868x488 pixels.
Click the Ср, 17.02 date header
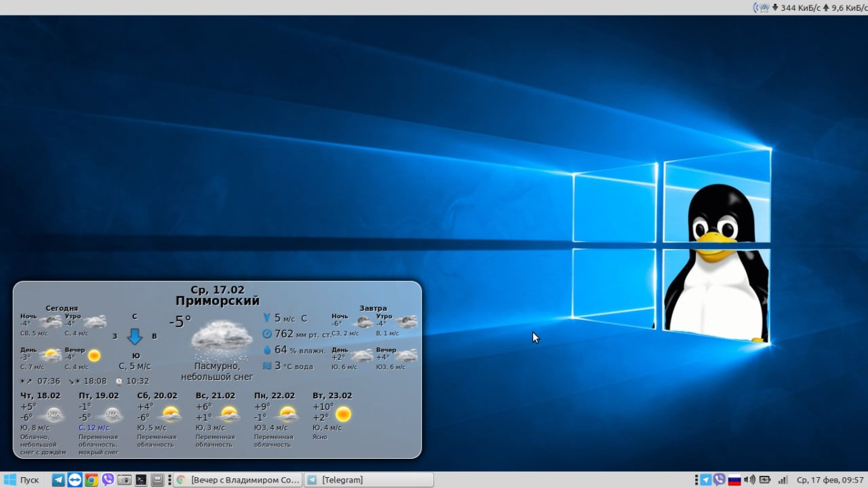click(217, 290)
